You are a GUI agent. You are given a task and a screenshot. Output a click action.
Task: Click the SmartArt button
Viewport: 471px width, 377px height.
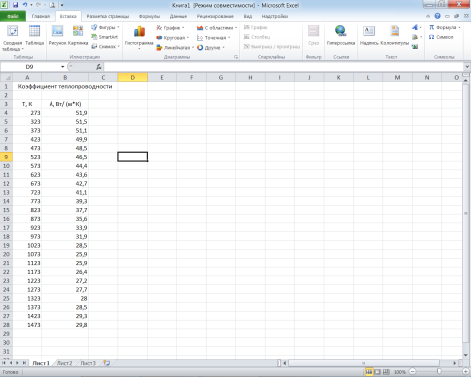pyautogui.click(x=105, y=37)
